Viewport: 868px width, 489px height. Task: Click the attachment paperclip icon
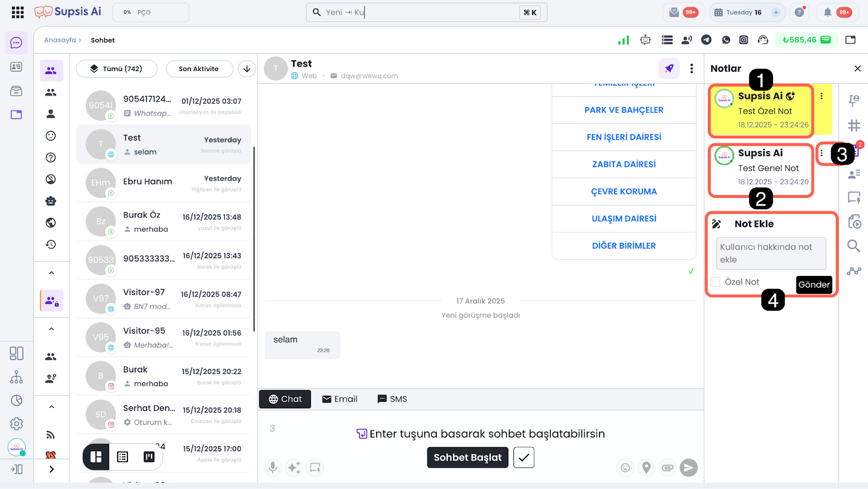coord(667,467)
